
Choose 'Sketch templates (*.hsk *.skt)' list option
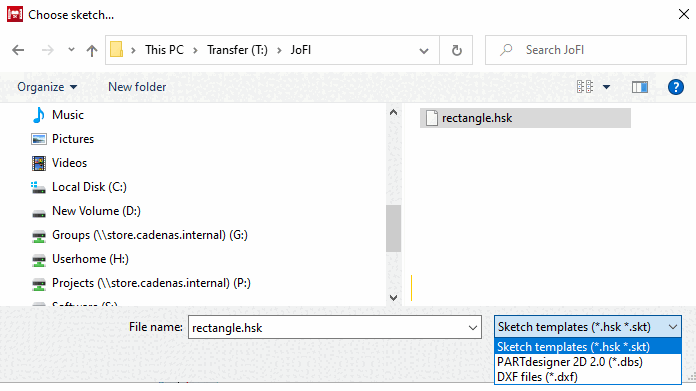[588, 347]
